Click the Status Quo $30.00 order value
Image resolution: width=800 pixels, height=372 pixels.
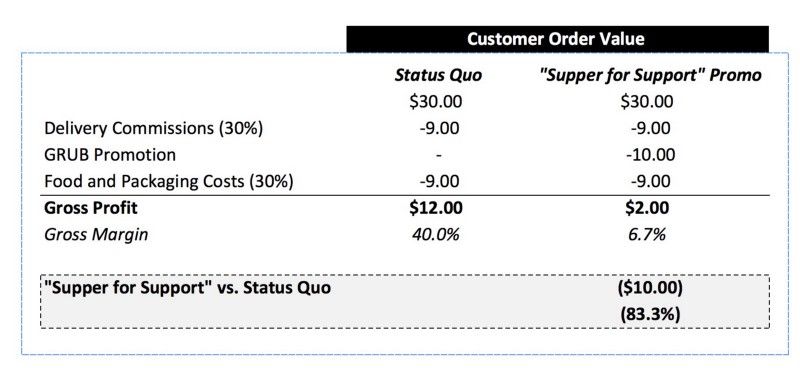tap(436, 102)
